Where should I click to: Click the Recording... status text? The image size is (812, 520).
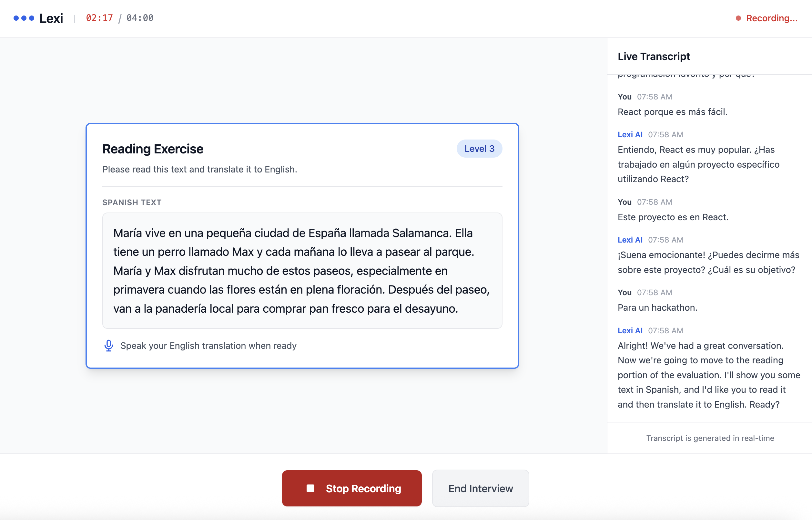(x=772, y=18)
